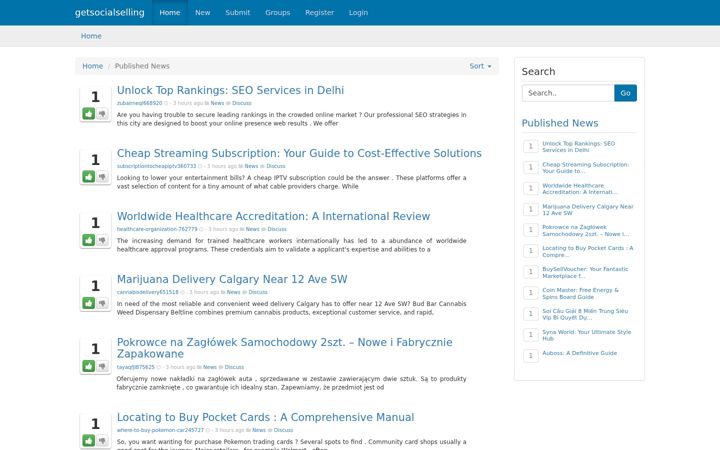
Task: Focus the Search input field
Action: [568, 93]
